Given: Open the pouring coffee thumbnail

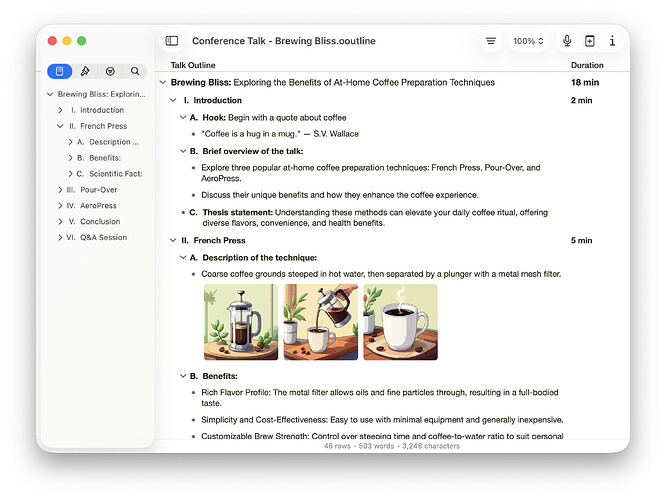Looking at the screenshot, I should 321,322.
